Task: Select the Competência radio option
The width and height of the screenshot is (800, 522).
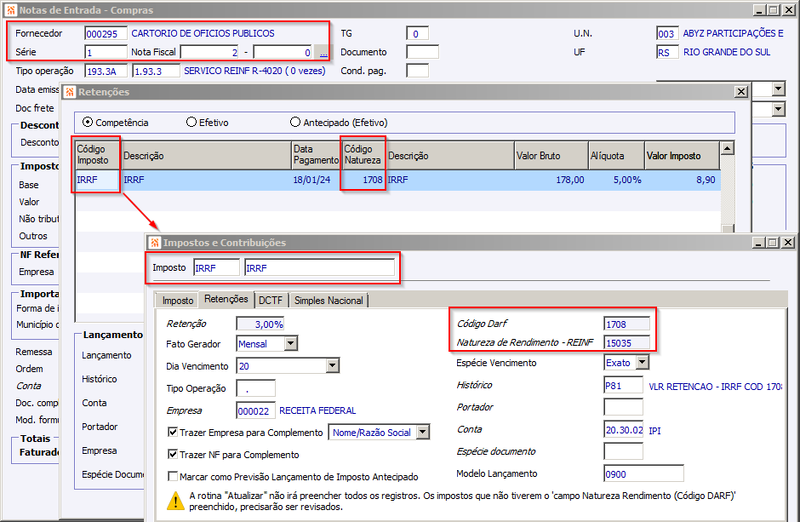Action: tap(88, 122)
